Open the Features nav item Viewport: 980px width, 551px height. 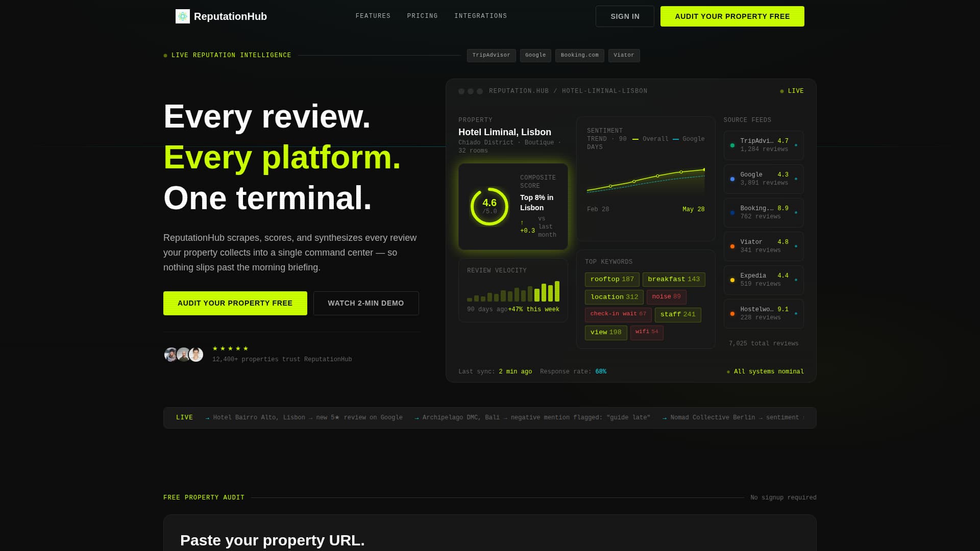point(373,16)
